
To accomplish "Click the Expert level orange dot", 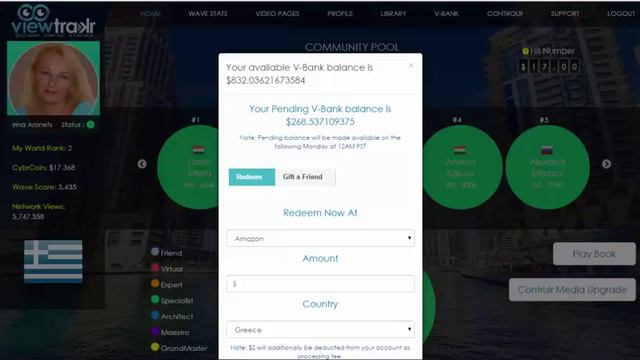I will pyautogui.click(x=155, y=283).
